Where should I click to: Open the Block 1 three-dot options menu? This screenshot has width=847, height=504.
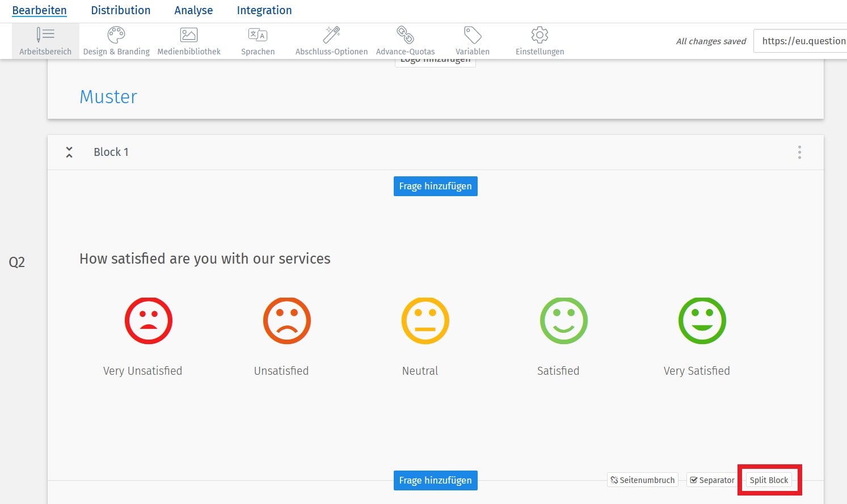point(799,152)
